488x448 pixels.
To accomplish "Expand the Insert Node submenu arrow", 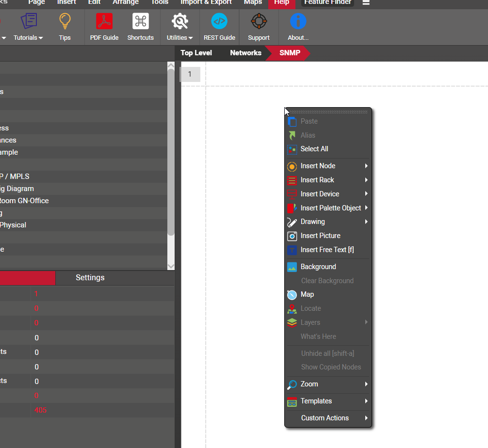I will coord(366,166).
